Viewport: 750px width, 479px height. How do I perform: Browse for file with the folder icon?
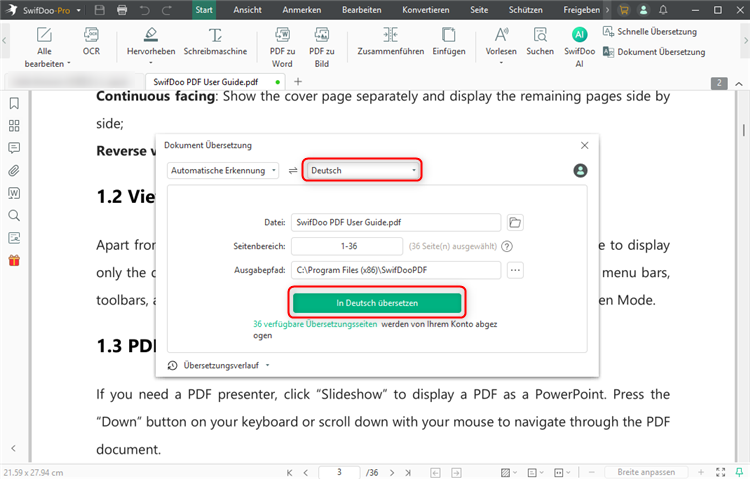tap(515, 223)
